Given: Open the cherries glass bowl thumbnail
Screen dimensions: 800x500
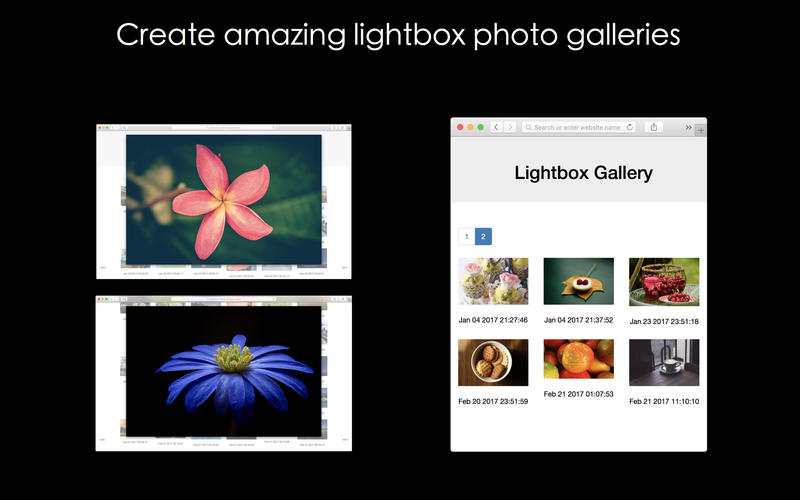Looking at the screenshot, I should [x=664, y=281].
